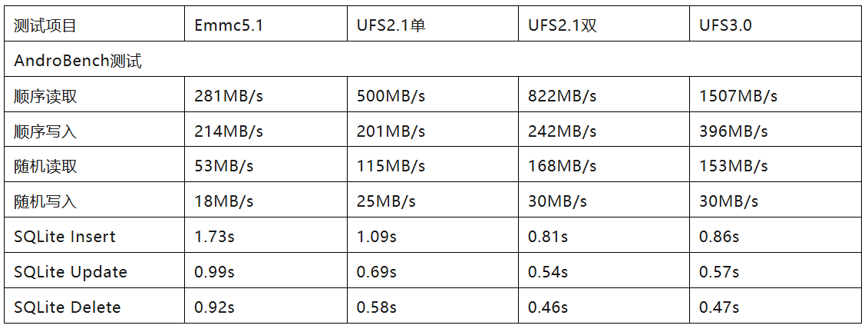Select the UFS2.1双 column header
Screen dimensions: 868x332
(563, 25)
